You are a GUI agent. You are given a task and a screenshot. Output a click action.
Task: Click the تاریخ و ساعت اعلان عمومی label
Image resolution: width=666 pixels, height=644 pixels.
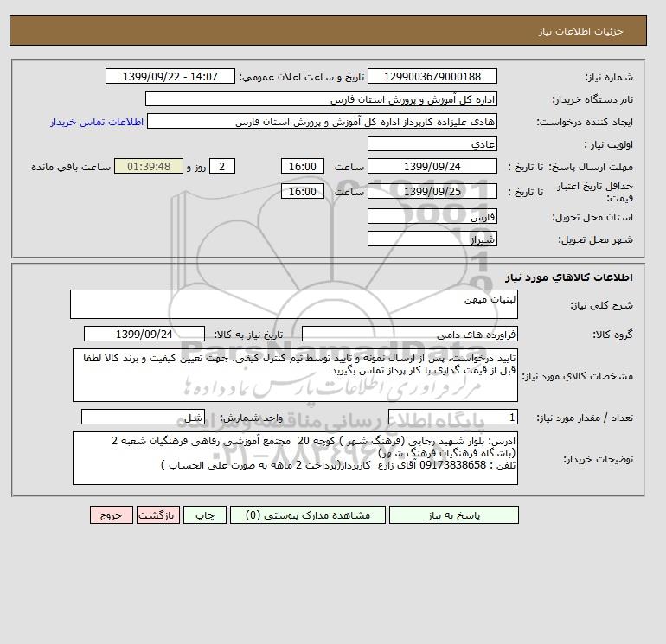click(x=302, y=77)
